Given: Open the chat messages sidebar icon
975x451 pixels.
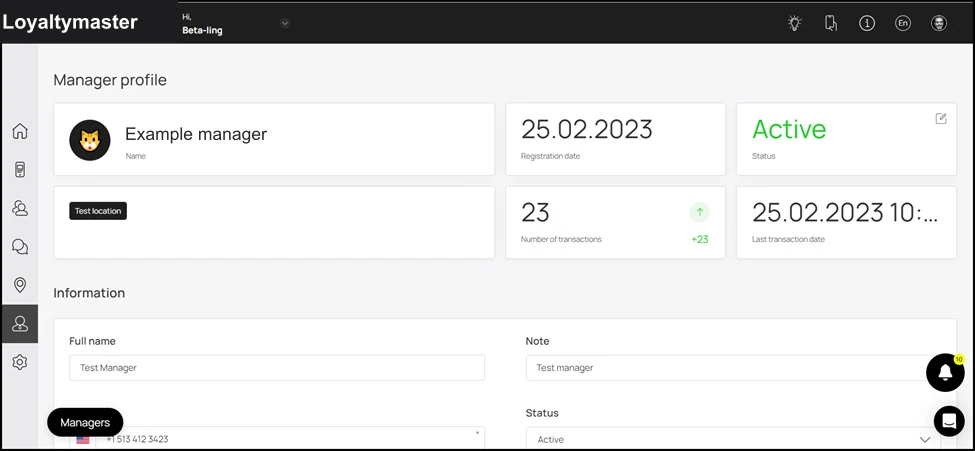Looking at the screenshot, I should tap(20, 247).
